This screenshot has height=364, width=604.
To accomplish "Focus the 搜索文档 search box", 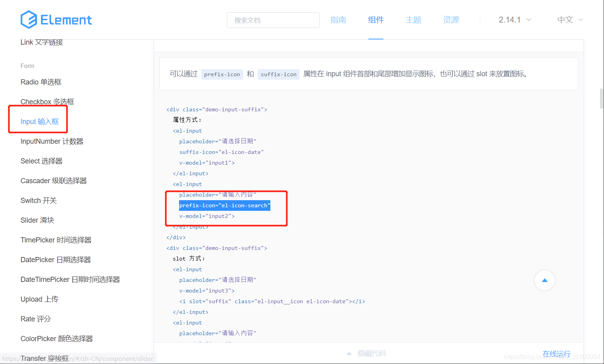I will click(273, 20).
